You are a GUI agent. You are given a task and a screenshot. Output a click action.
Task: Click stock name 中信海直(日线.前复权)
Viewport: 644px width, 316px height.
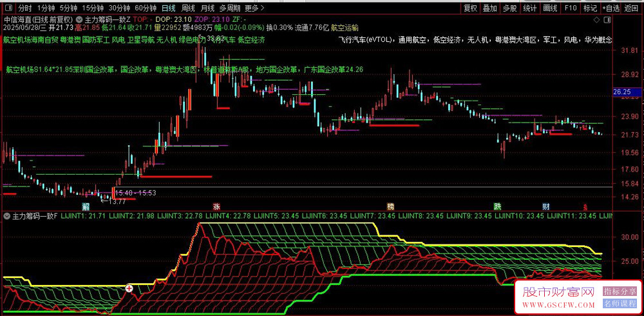point(38,19)
